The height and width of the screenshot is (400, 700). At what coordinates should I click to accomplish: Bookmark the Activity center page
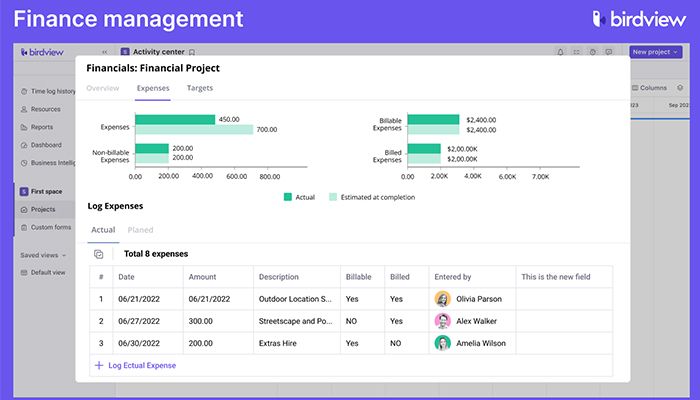coord(192,52)
